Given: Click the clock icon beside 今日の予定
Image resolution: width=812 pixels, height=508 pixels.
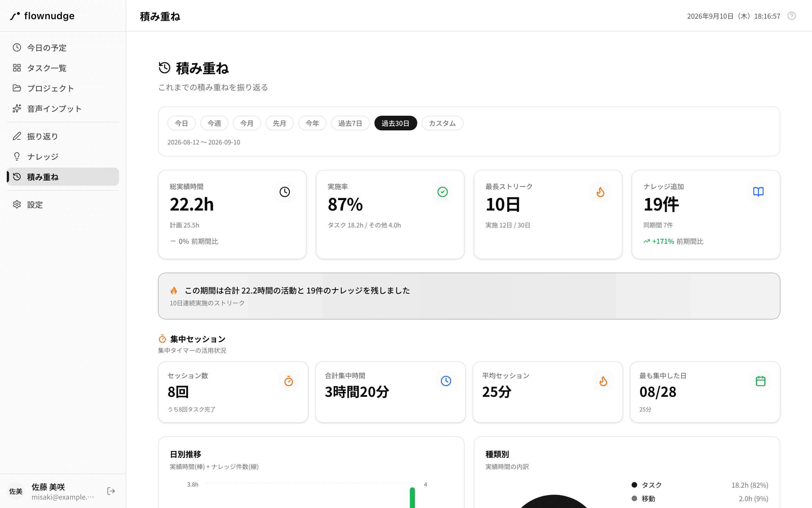Looking at the screenshot, I should point(17,47).
